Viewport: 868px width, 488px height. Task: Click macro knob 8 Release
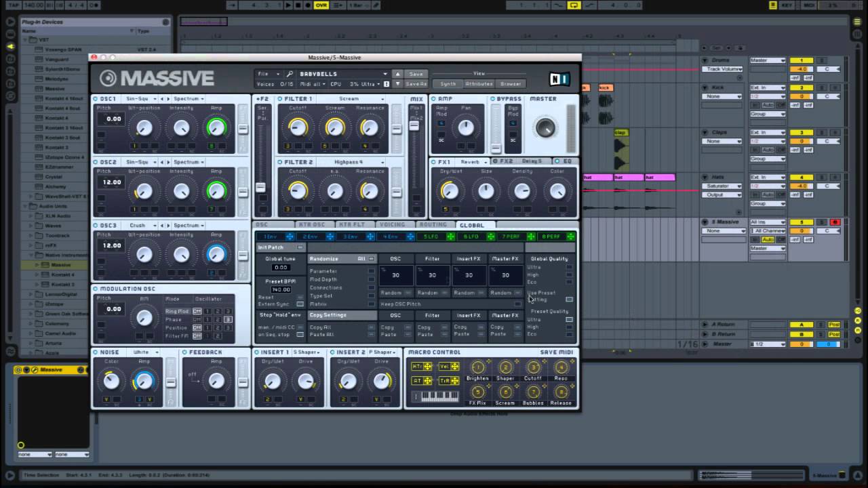[x=561, y=392]
